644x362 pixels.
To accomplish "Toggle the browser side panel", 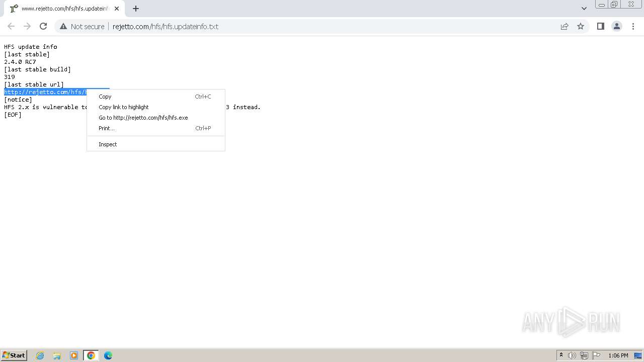I will pyautogui.click(x=600, y=26).
